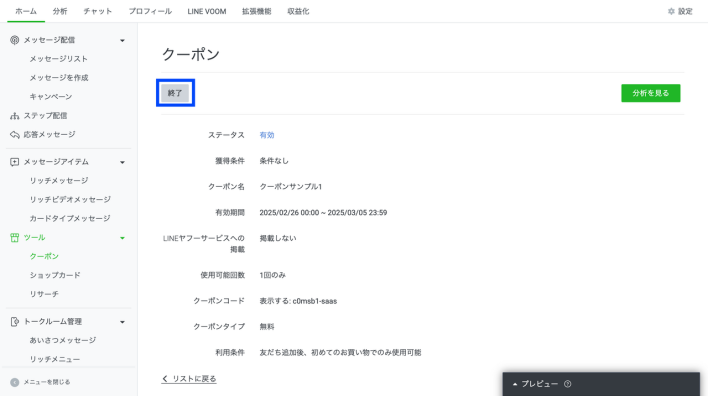
Task: Click the クーポンタイプ field label
Action: click(x=219, y=326)
